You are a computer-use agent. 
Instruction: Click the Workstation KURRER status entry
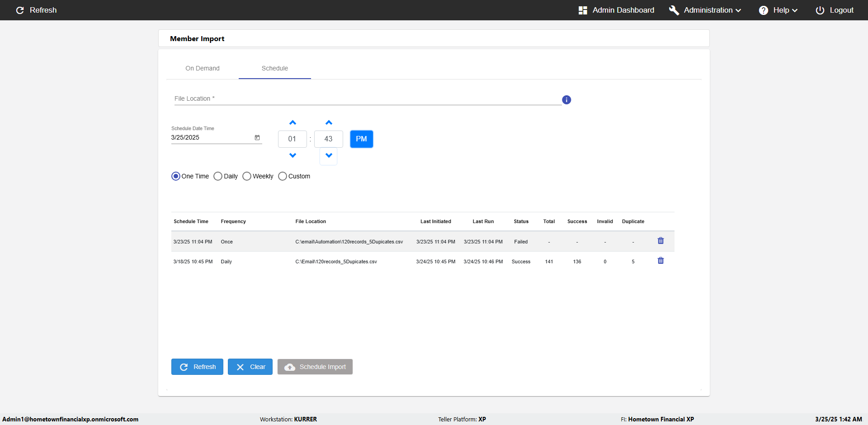pos(288,419)
